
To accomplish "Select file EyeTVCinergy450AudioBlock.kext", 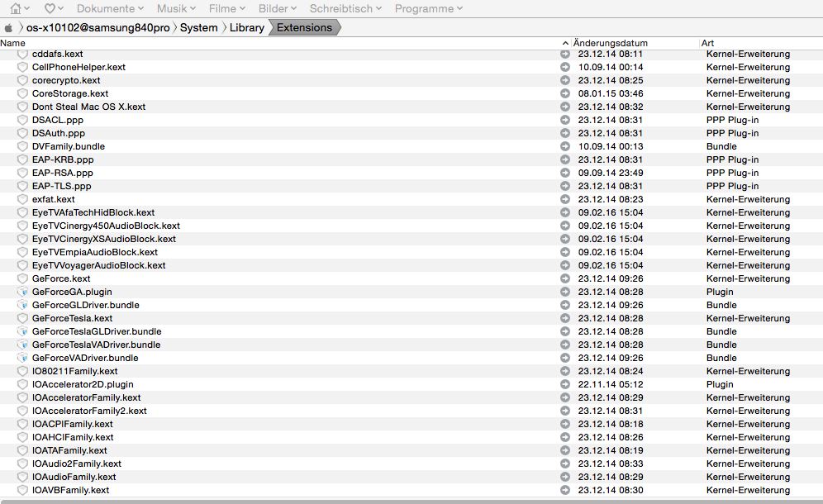I will 106,226.
